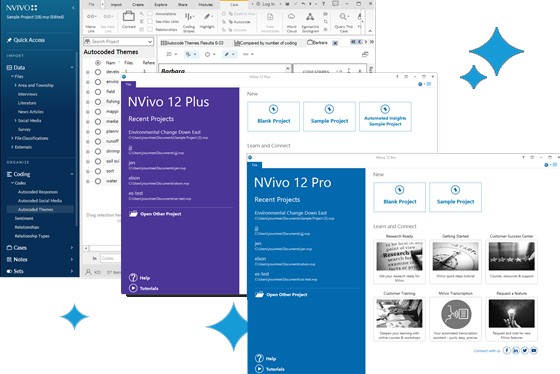Click Sample Project in NVivo 12 Pro
The width and height of the screenshot is (560, 374).
(x=455, y=197)
